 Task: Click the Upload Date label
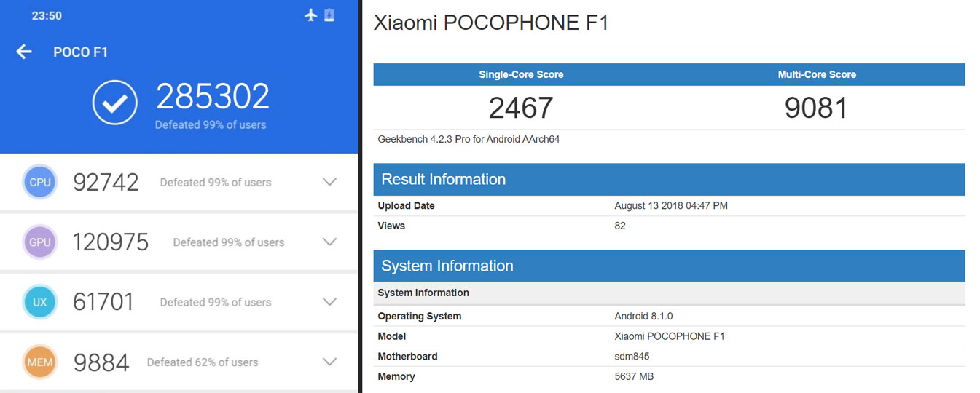coord(406,206)
